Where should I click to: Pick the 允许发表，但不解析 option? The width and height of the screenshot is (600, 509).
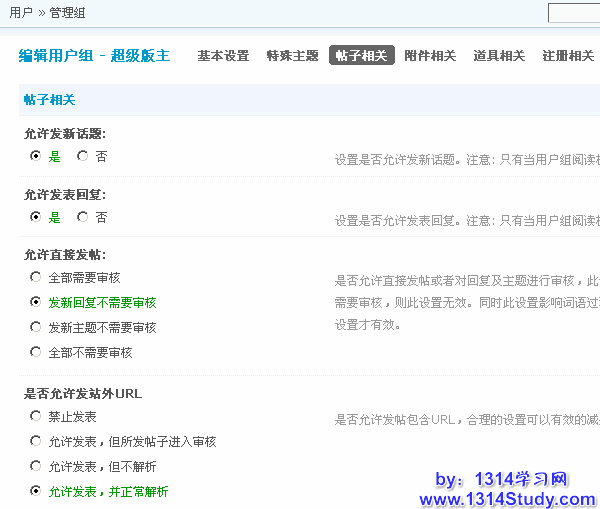[36, 466]
